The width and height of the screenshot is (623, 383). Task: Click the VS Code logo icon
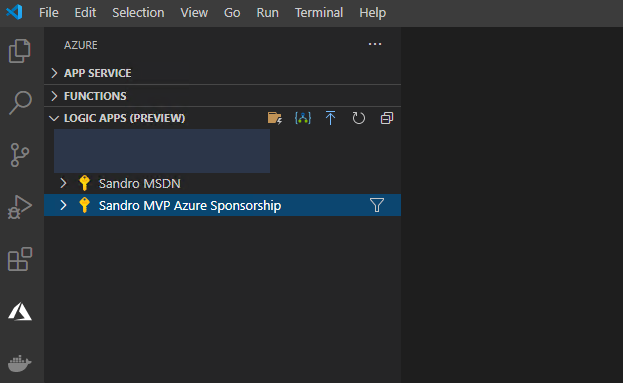[x=15, y=12]
